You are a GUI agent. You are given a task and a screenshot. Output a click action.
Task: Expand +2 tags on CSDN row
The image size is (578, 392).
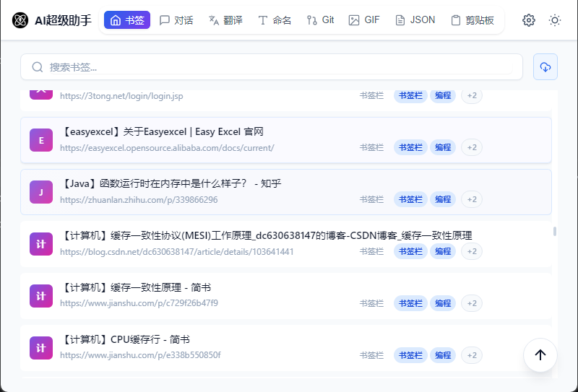tap(472, 251)
